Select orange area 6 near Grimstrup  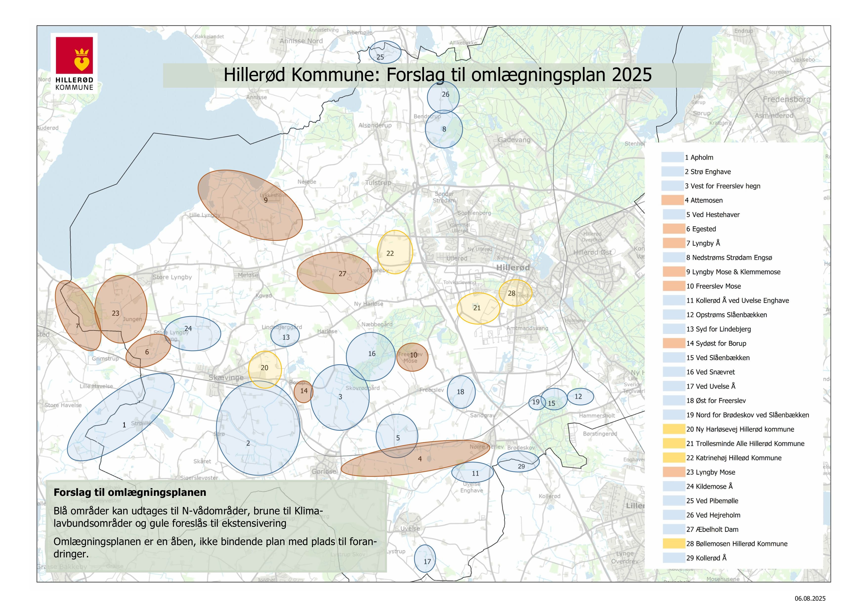tap(148, 350)
